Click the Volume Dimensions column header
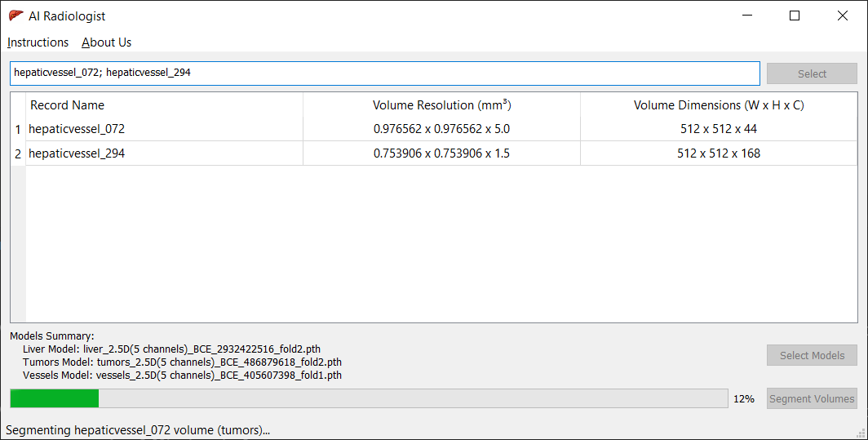This screenshot has width=868, height=440. [x=719, y=105]
